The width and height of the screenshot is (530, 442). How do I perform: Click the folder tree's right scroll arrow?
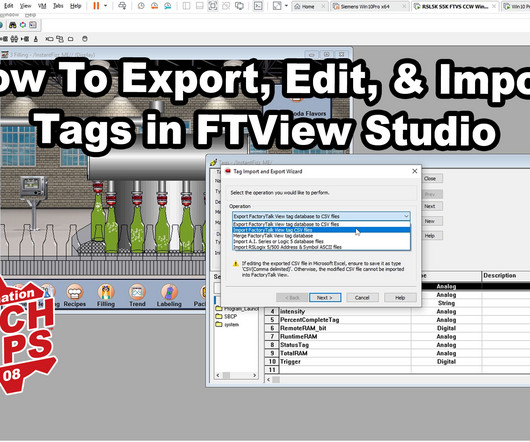click(255, 375)
